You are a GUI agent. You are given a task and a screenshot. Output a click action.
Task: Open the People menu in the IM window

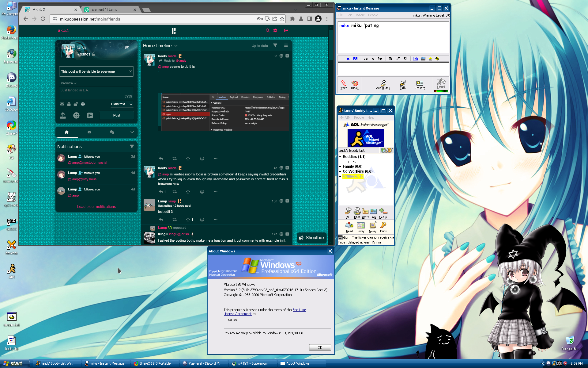(x=373, y=15)
